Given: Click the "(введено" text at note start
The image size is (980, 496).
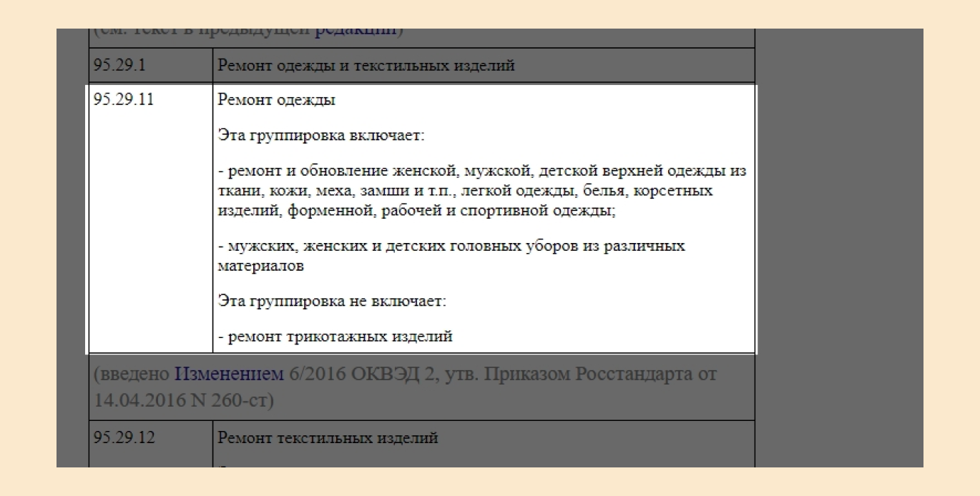Looking at the screenshot, I should (x=131, y=375).
